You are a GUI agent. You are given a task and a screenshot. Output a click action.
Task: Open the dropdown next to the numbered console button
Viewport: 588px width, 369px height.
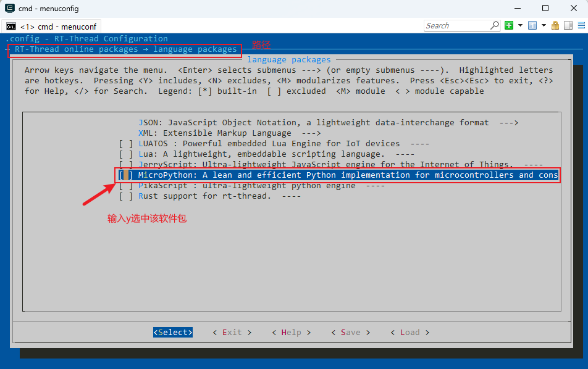[x=544, y=25]
